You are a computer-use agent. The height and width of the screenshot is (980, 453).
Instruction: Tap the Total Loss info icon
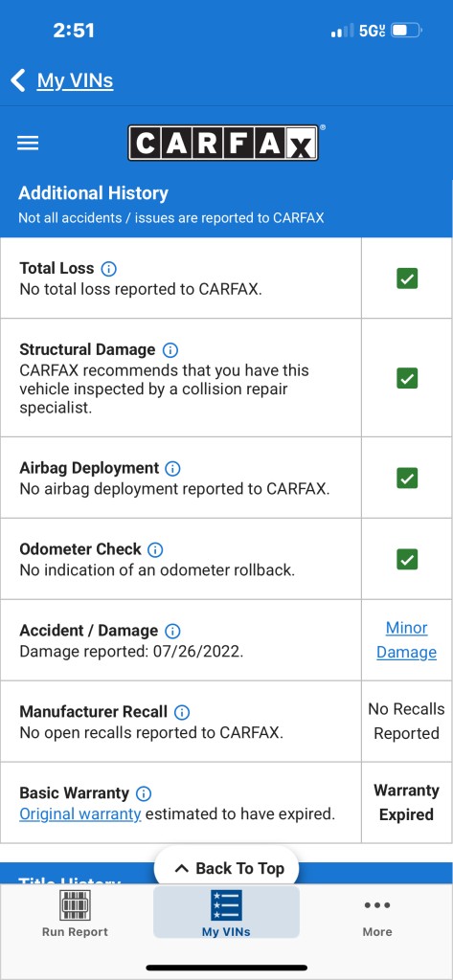[x=109, y=269]
